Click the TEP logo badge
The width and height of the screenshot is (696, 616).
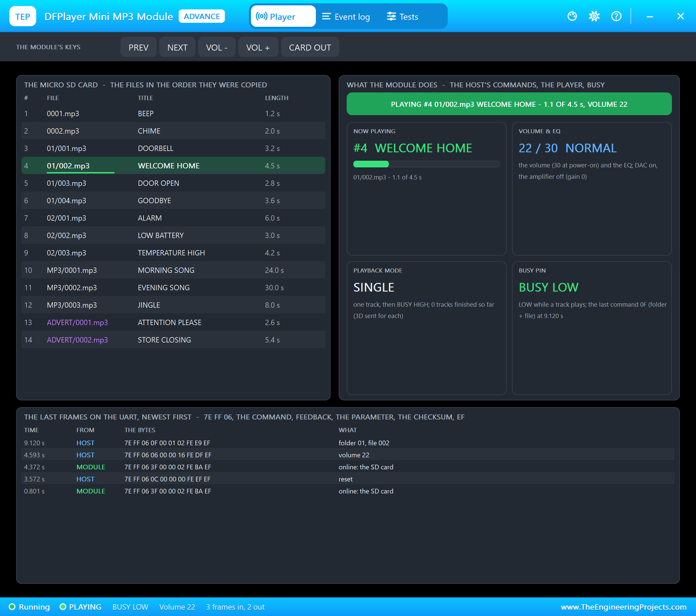pos(22,16)
